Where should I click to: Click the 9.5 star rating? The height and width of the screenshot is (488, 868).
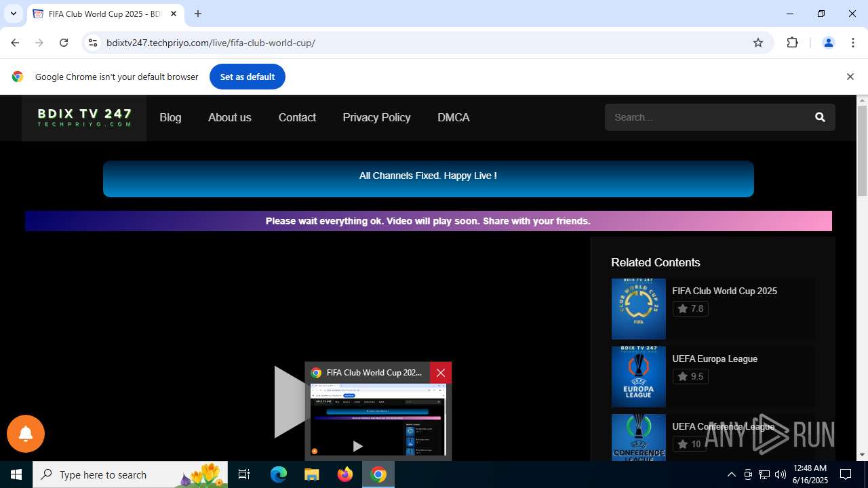690,376
